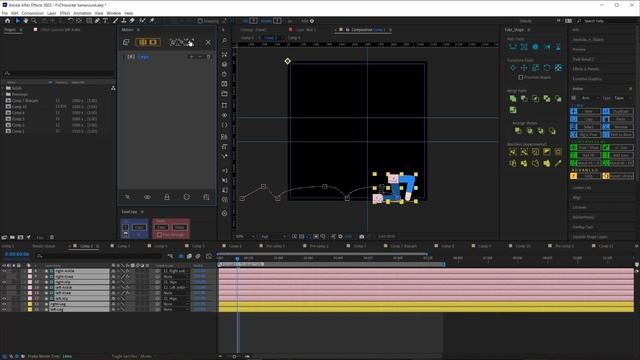The width and height of the screenshot is (640, 360).
Task: Toggle visibility of the left Ankle layer
Action: (4, 287)
